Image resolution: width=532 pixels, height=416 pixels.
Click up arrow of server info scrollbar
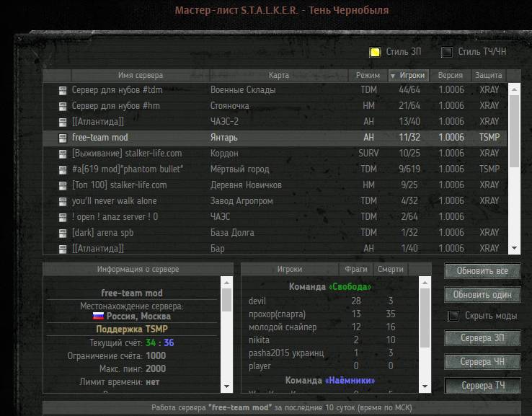(226, 283)
